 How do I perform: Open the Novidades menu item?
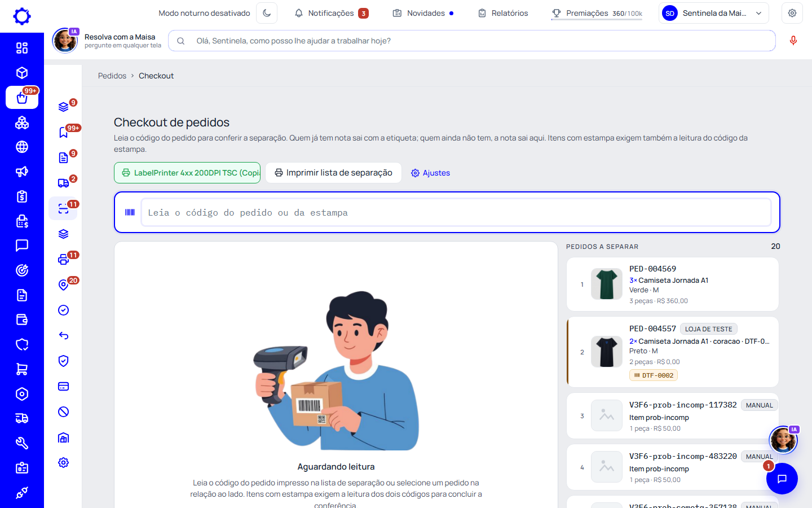[423, 13]
